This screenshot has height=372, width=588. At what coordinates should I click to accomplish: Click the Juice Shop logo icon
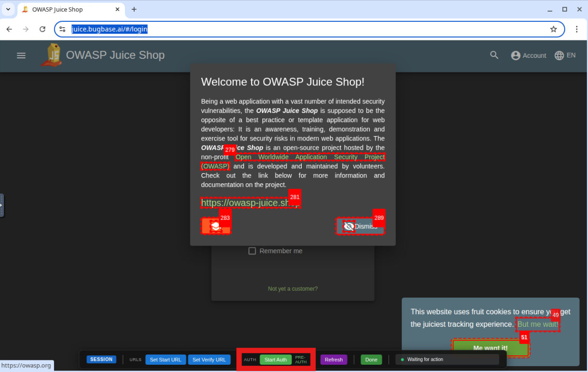(52, 55)
